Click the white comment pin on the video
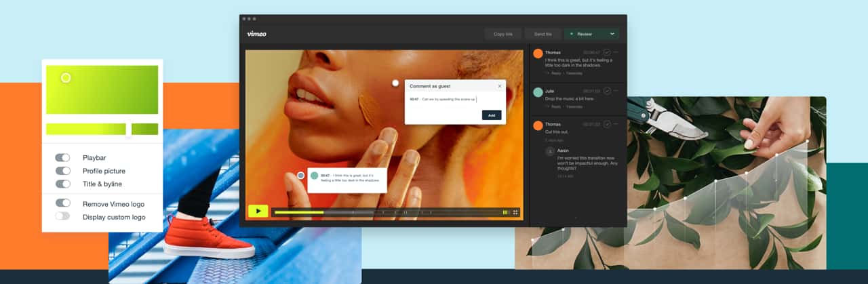Image resolution: width=868 pixels, height=284 pixels. click(395, 83)
